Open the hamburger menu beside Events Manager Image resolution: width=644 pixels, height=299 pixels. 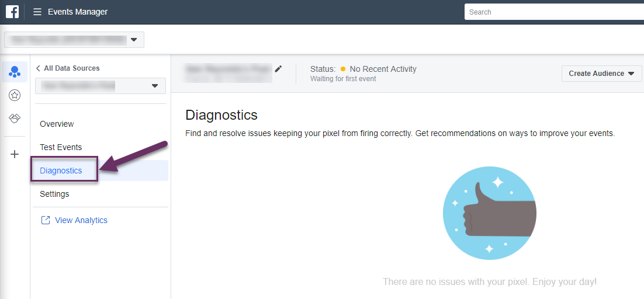[37, 12]
